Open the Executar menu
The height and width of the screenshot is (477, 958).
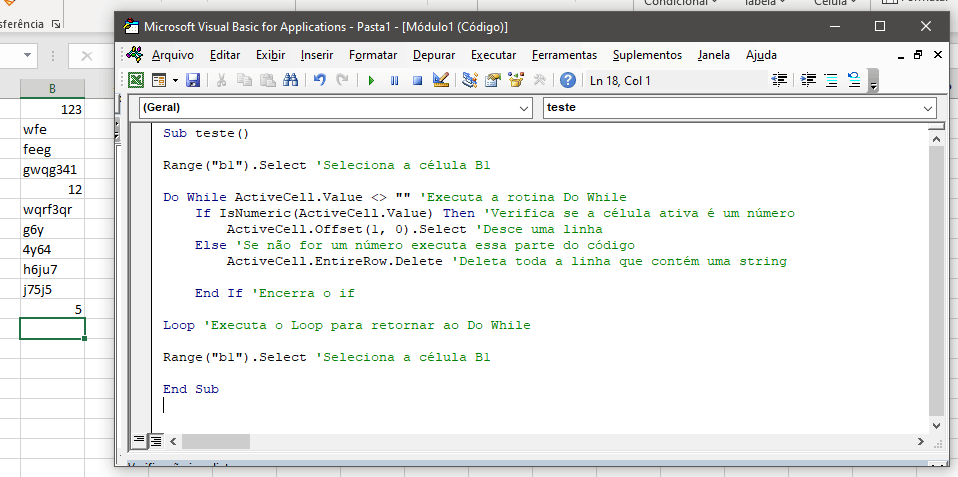point(494,55)
